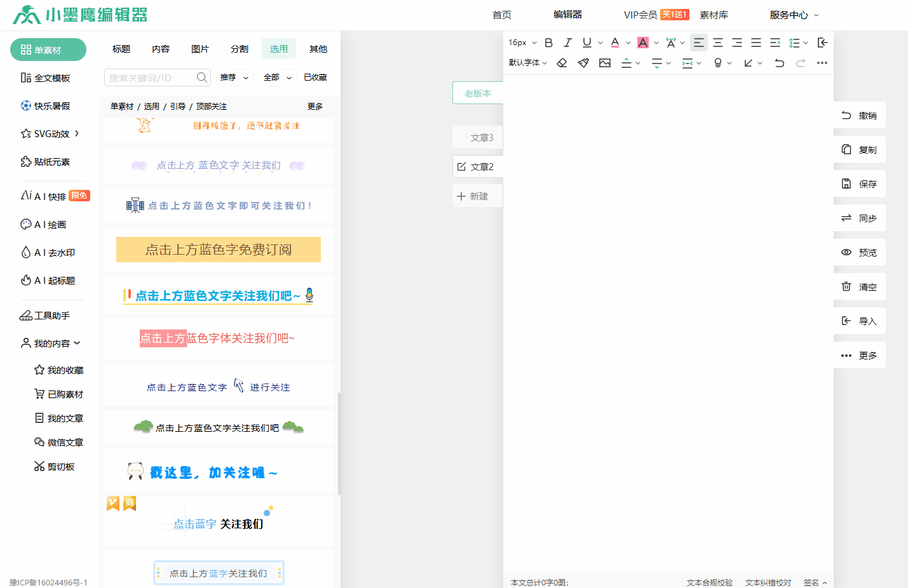The width and height of the screenshot is (908, 588).
Task: Click the spacing-after-paragraph icon
Action: [x=657, y=63]
